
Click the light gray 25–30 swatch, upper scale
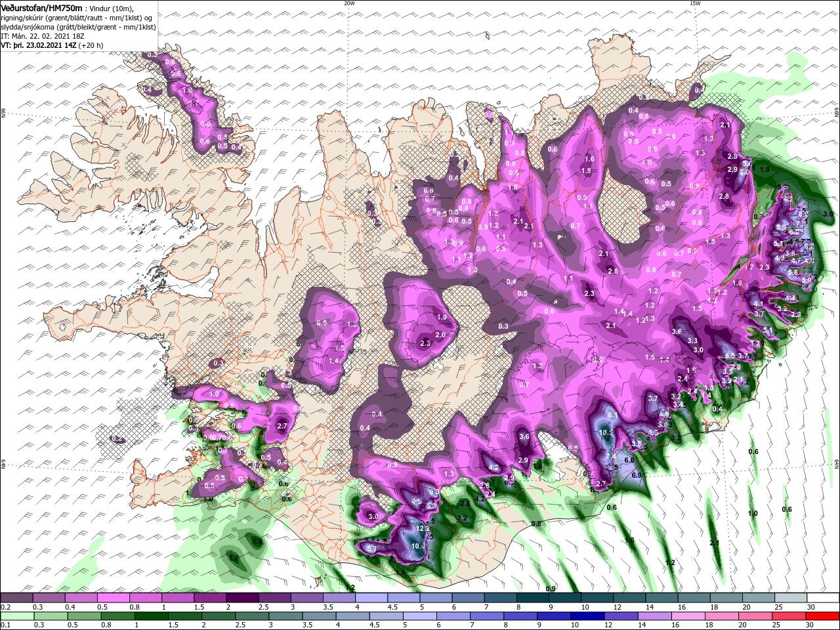coord(791,598)
